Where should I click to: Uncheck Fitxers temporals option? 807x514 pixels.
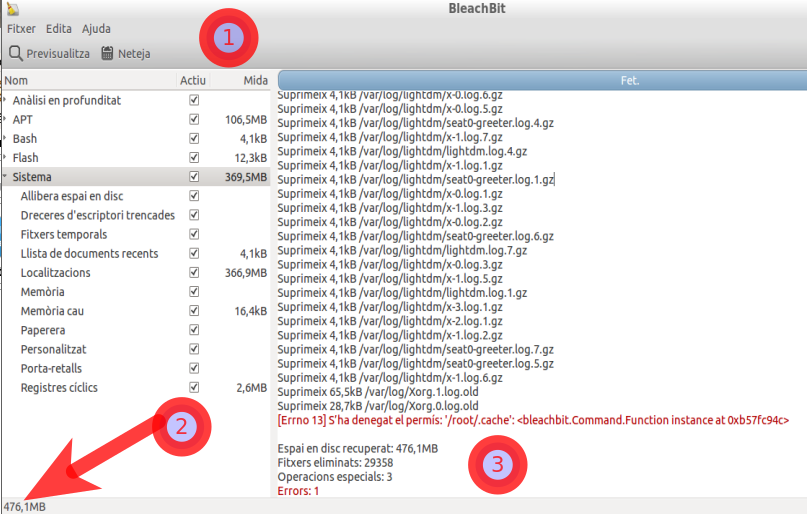[194, 234]
